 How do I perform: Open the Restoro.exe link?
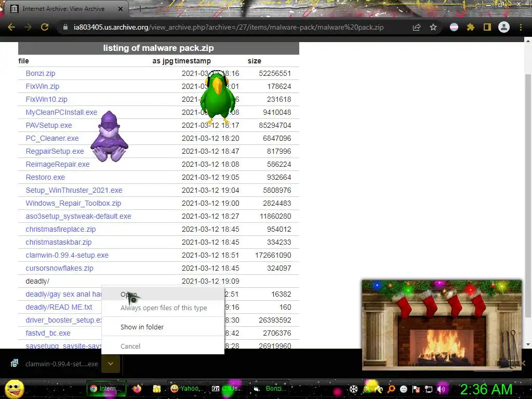pyautogui.click(x=45, y=177)
